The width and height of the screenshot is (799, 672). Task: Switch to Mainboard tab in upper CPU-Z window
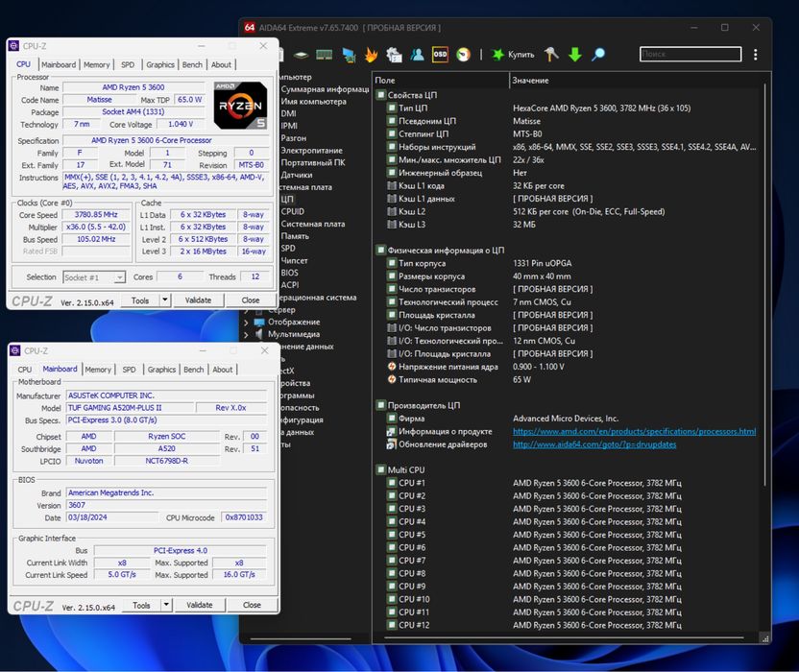59,64
